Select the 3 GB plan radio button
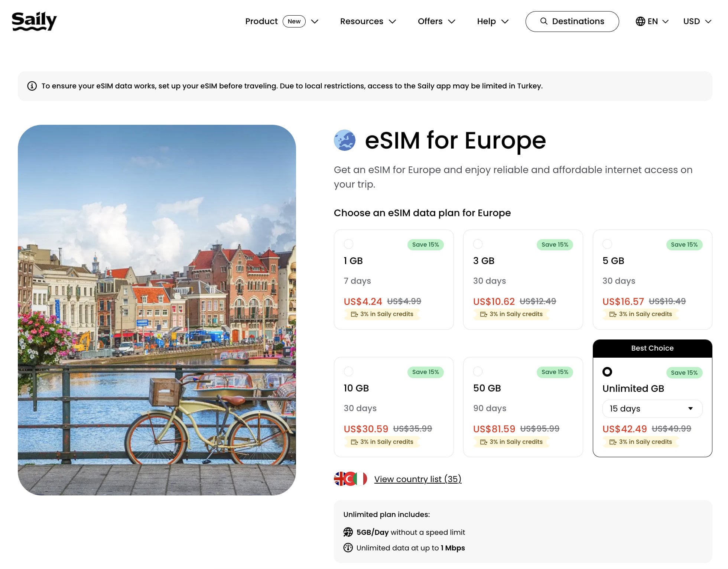This screenshot has height=569, width=728. point(478,244)
